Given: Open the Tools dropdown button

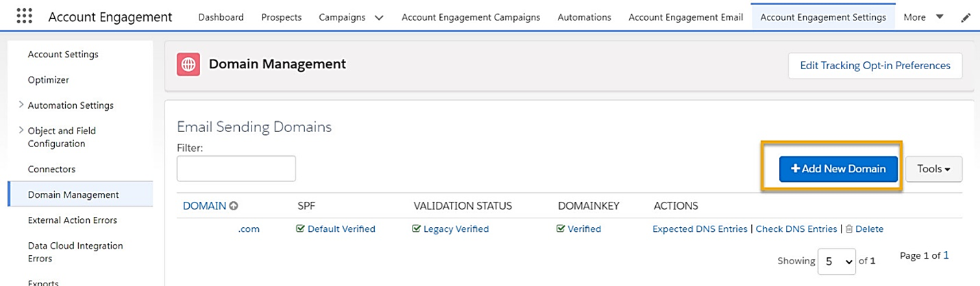Looking at the screenshot, I should point(934,169).
